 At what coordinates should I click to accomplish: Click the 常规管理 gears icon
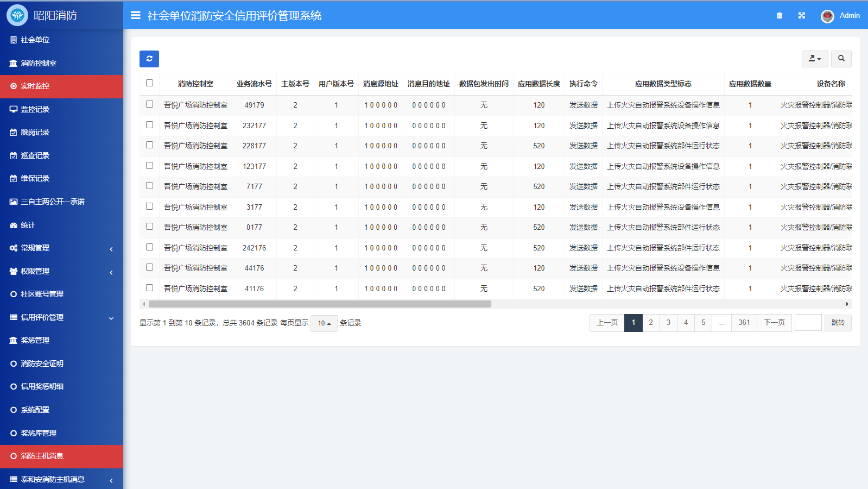(14, 248)
